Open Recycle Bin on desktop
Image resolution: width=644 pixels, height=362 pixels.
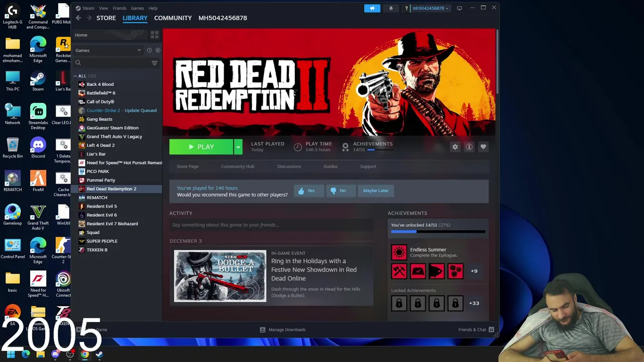point(13,148)
